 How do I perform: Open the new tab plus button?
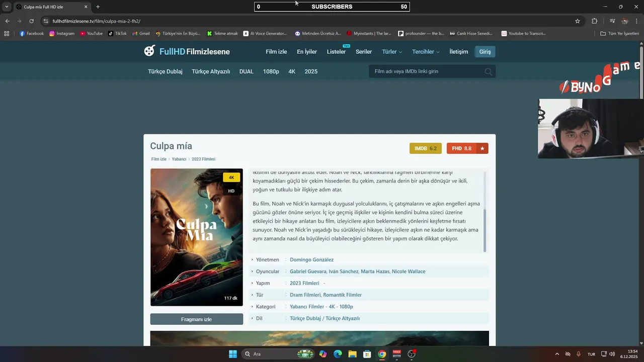98,7
